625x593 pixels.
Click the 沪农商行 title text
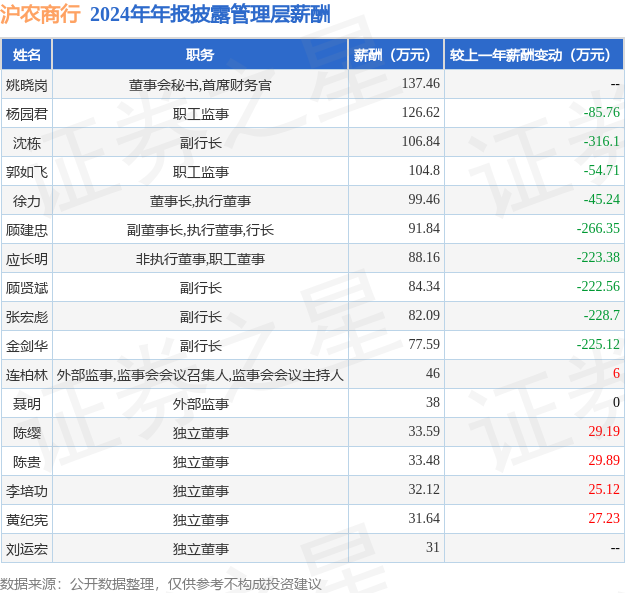point(40,14)
